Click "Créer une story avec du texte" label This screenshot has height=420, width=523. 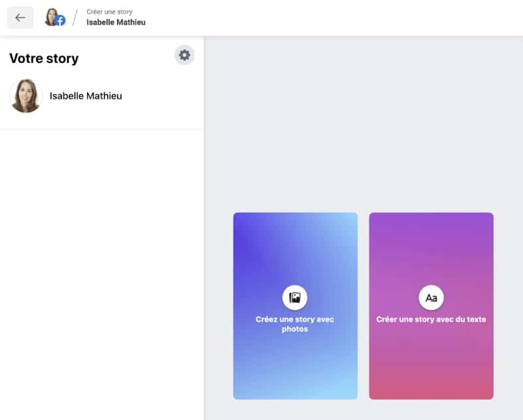(431, 319)
